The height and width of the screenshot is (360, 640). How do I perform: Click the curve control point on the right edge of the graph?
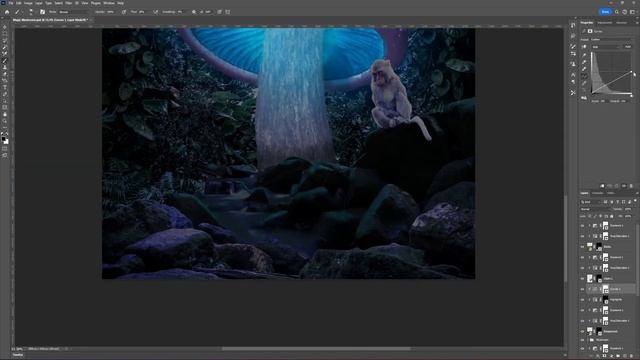pos(631,71)
